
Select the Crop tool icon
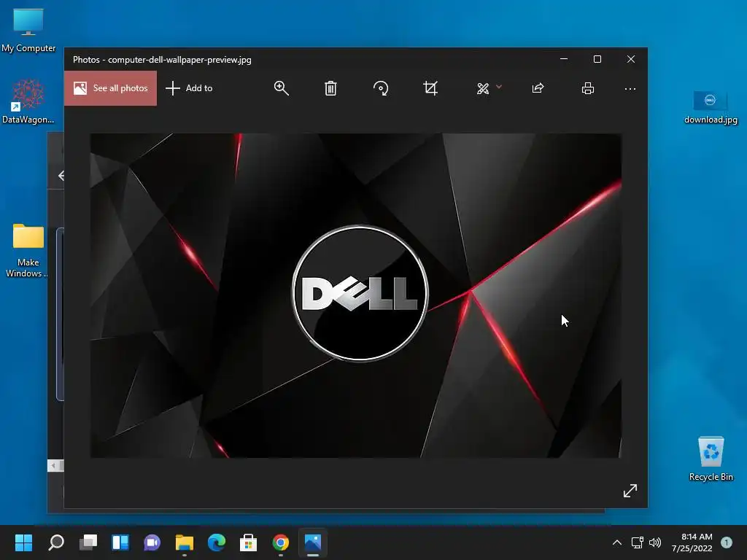point(430,88)
